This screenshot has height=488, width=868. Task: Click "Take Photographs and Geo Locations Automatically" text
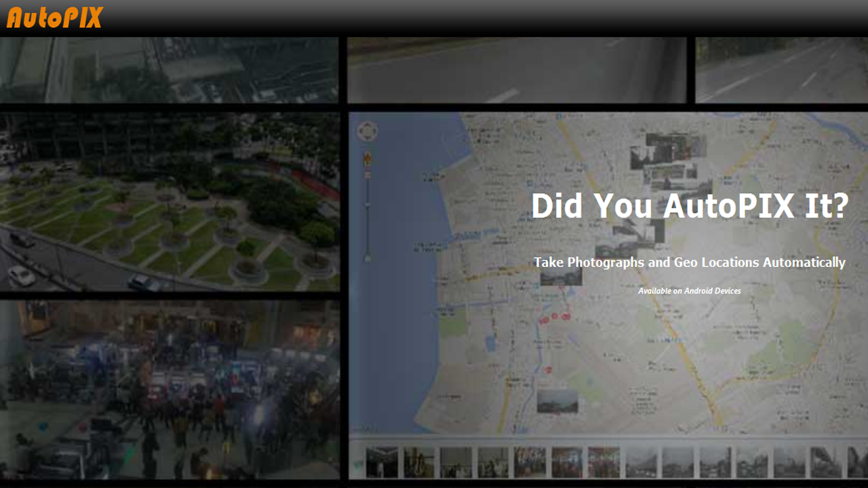(690, 262)
